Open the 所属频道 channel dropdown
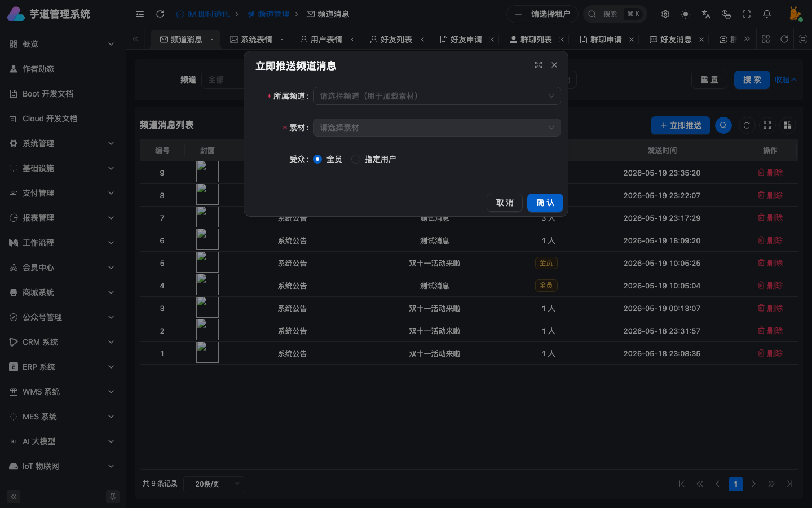The image size is (812, 508). pos(437,96)
